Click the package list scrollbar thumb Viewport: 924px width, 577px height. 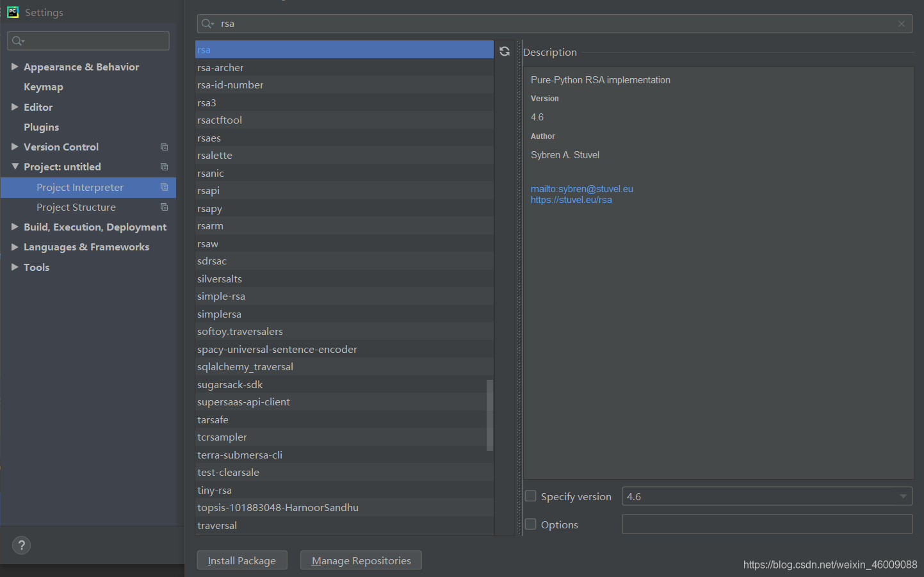point(490,415)
